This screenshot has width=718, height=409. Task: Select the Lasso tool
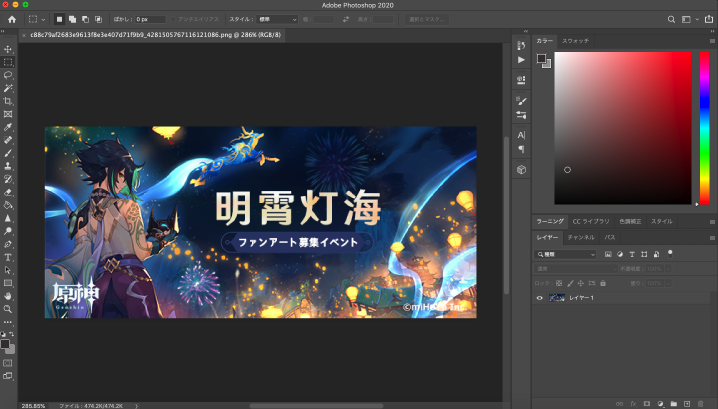(x=8, y=75)
